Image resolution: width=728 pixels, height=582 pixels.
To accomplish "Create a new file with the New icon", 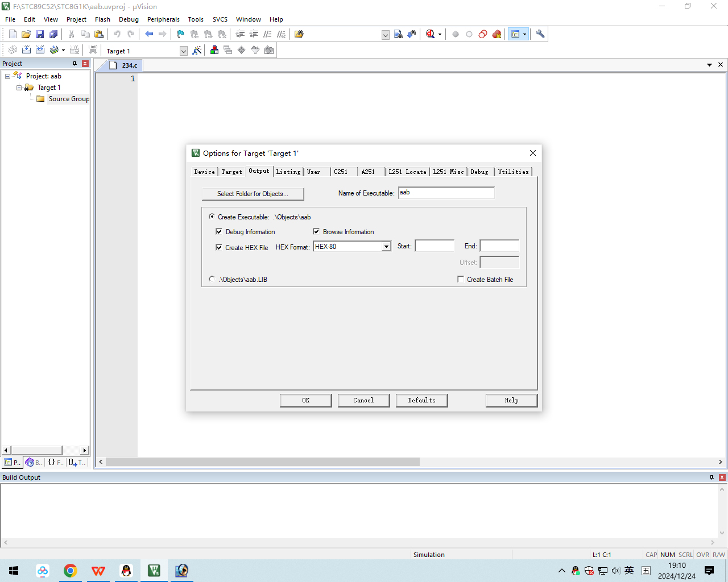I will (13, 34).
